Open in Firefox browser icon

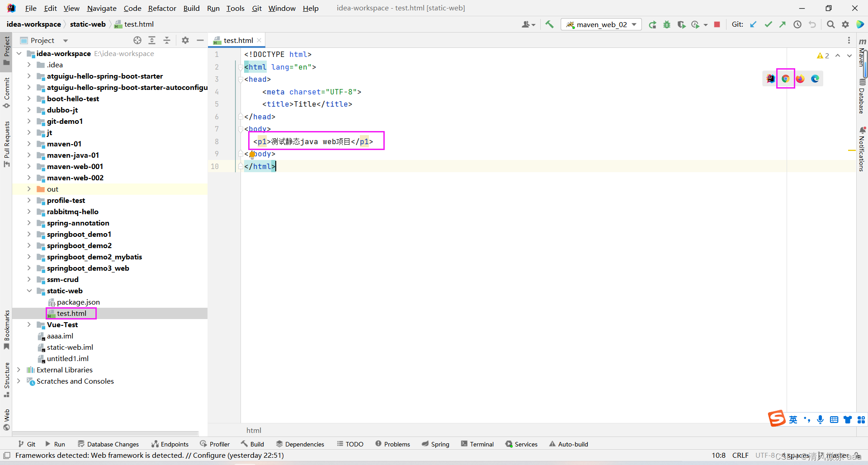point(801,79)
